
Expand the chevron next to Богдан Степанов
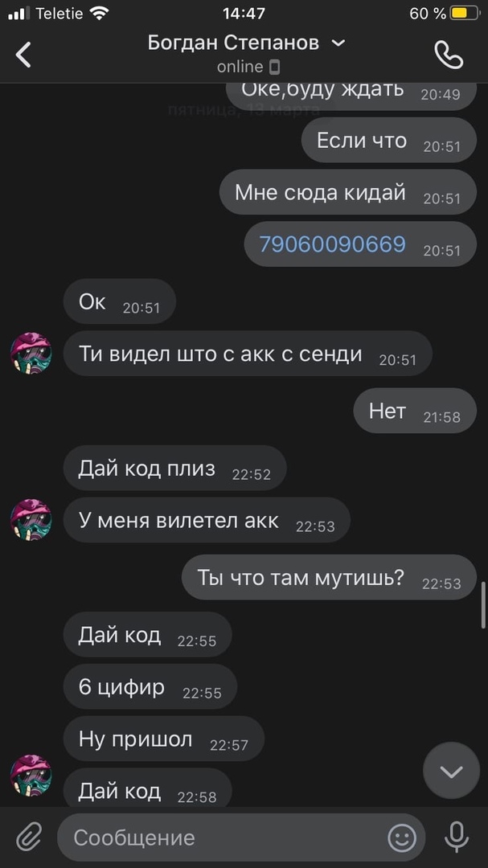[338, 43]
